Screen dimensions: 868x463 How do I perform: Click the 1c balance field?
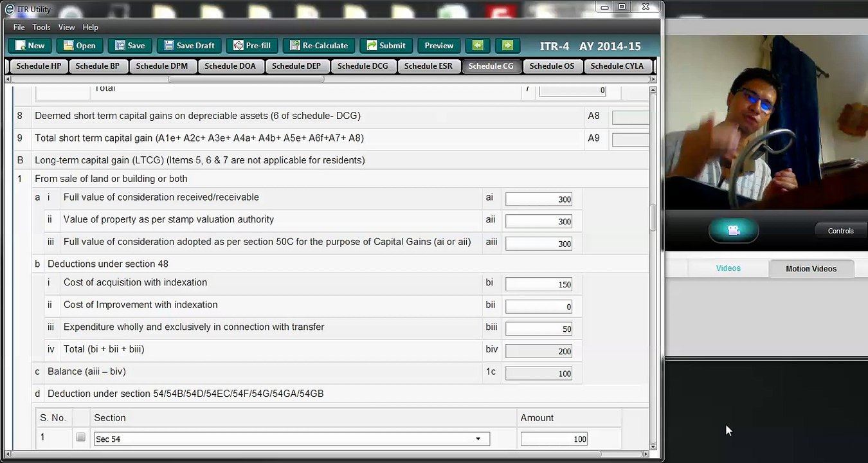[x=538, y=373]
